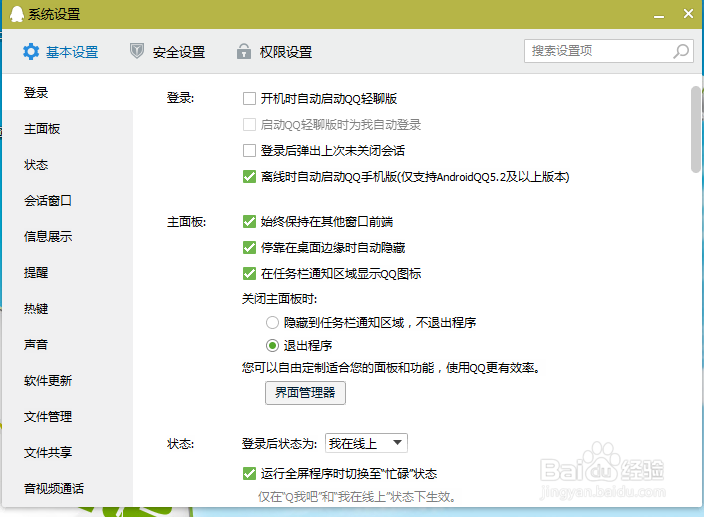Check 登录后弹出上次未关闭会话
This screenshot has height=517, width=704.
click(249, 150)
